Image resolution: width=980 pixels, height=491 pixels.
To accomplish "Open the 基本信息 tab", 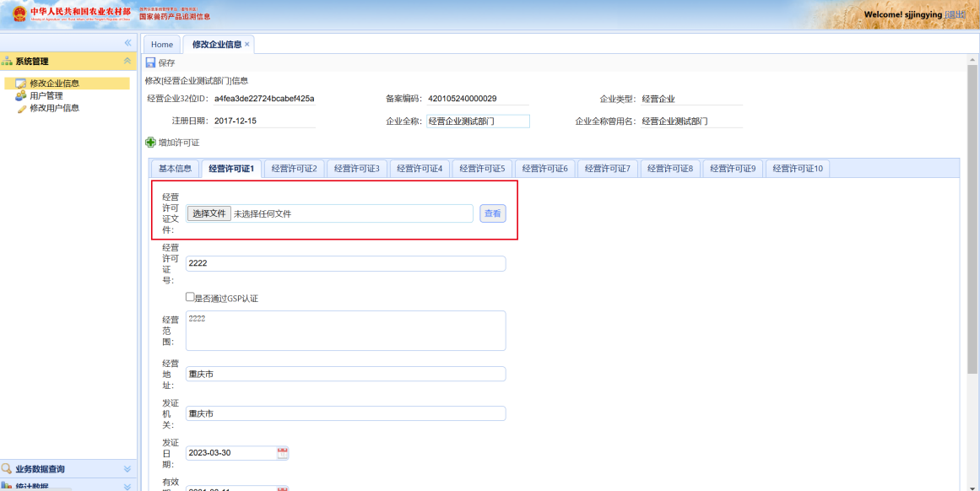I will click(x=176, y=169).
